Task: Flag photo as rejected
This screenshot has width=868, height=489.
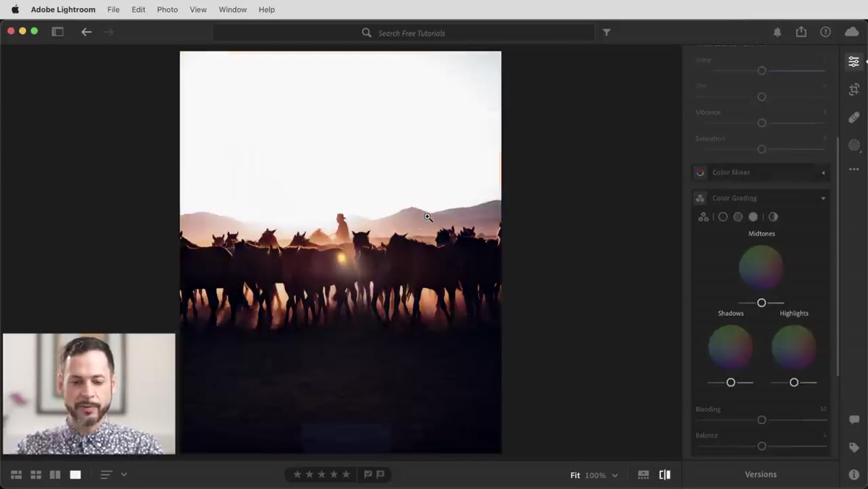Action: point(380,475)
